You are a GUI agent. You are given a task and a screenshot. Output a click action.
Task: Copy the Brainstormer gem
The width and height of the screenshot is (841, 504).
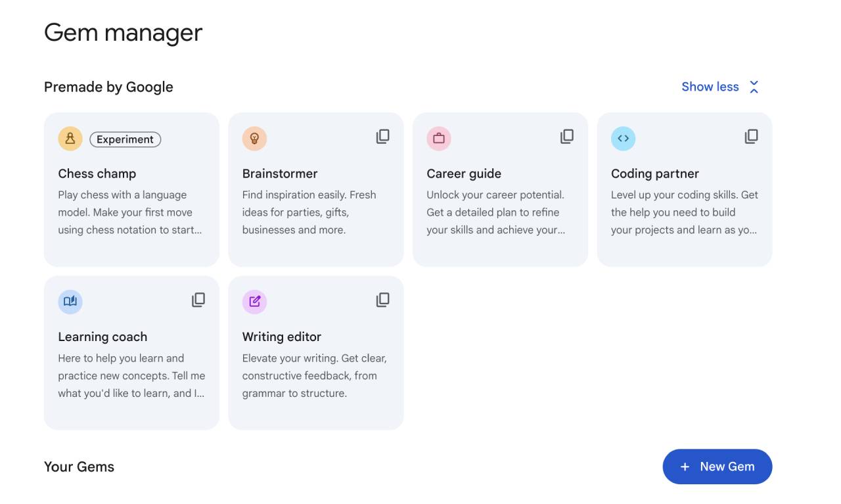click(382, 137)
